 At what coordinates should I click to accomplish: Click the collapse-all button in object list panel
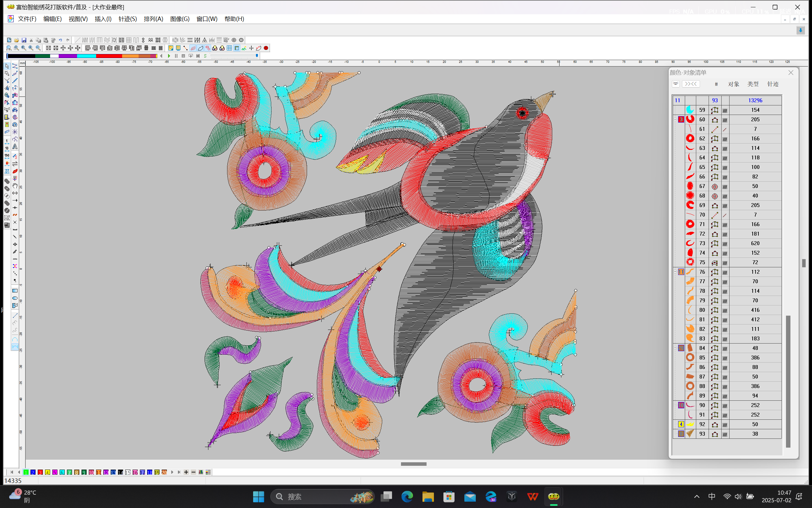[x=676, y=84]
